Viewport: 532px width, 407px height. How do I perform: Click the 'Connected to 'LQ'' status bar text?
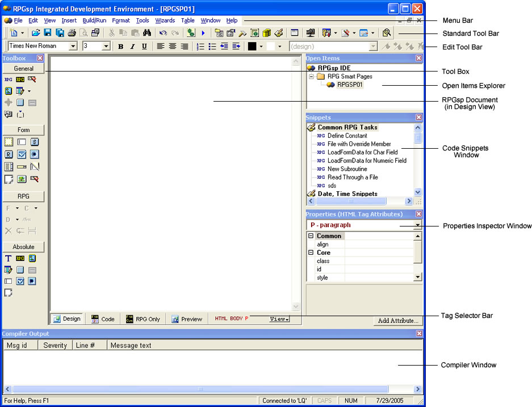coord(284,401)
